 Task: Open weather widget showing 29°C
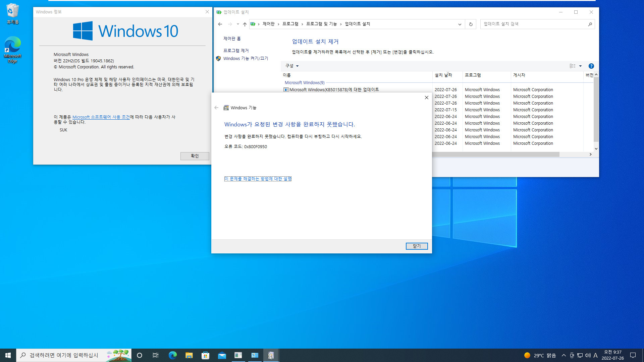tap(540, 355)
